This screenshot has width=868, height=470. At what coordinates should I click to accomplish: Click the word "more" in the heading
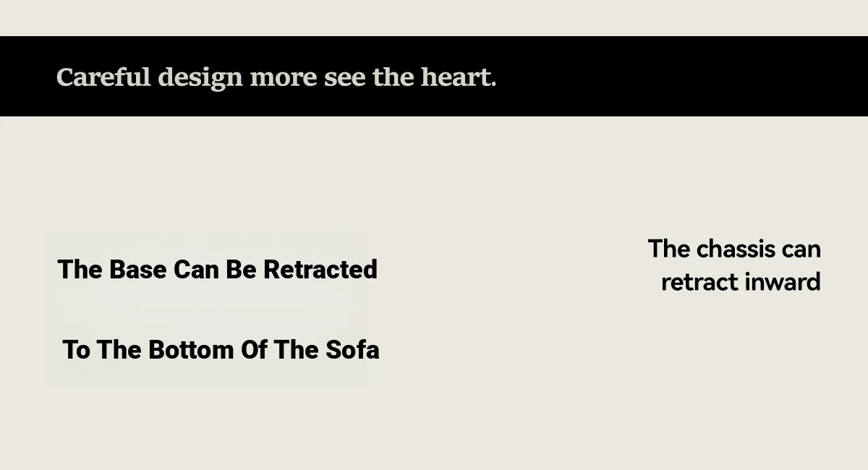click(284, 78)
